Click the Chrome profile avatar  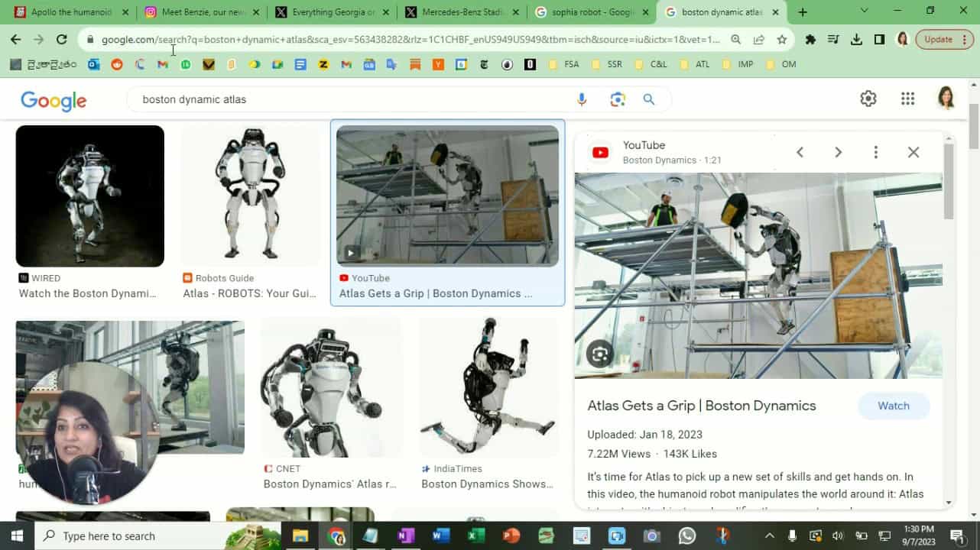point(902,38)
